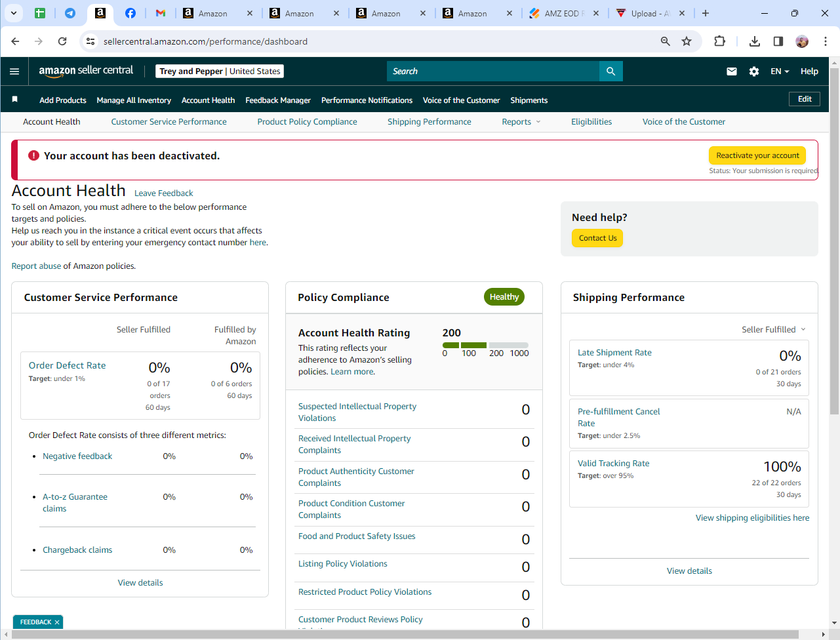Close the Upload tab
The height and width of the screenshot is (640, 840).
(x=682, y=13)
